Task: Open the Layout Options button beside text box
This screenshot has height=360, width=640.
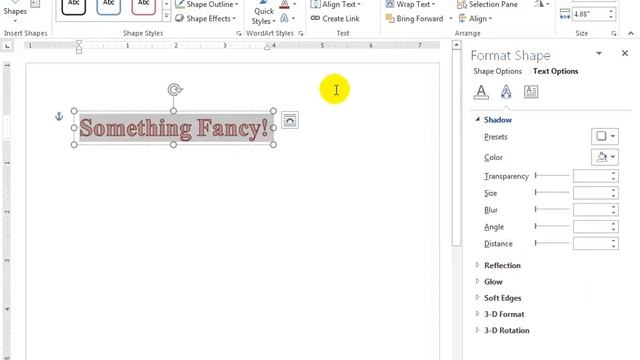Action: [x=290, y=120]
